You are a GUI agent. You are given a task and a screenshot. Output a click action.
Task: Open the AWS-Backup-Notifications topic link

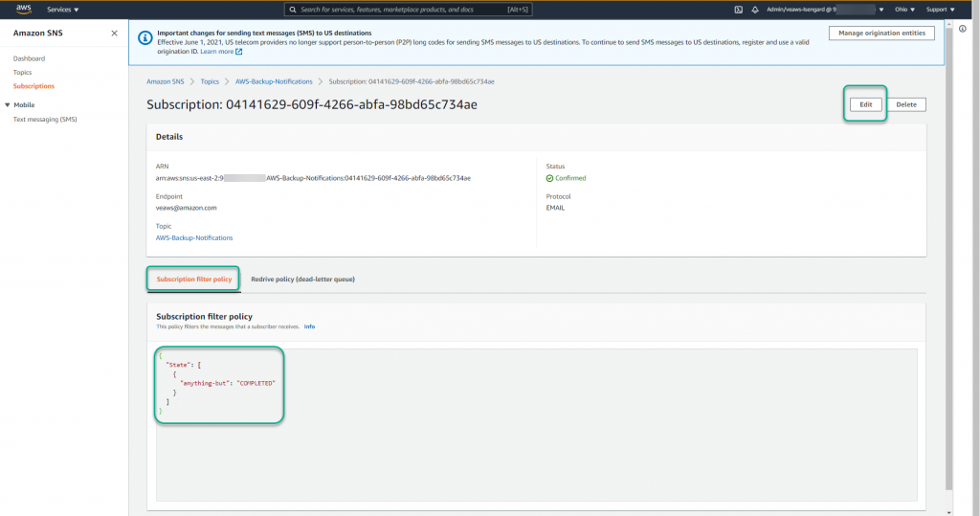point(194,237)
